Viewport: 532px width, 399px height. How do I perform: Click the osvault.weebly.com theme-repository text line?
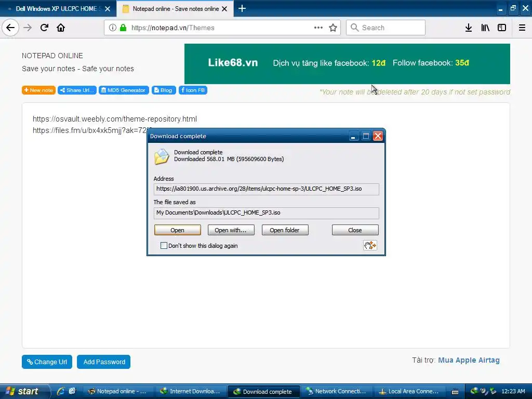[115, 119]
